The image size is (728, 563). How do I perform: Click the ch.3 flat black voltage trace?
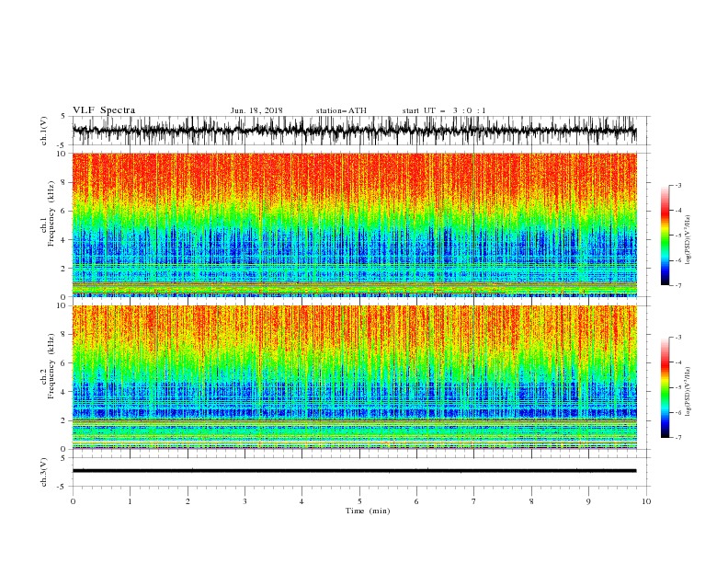click(x=354, y=471)
